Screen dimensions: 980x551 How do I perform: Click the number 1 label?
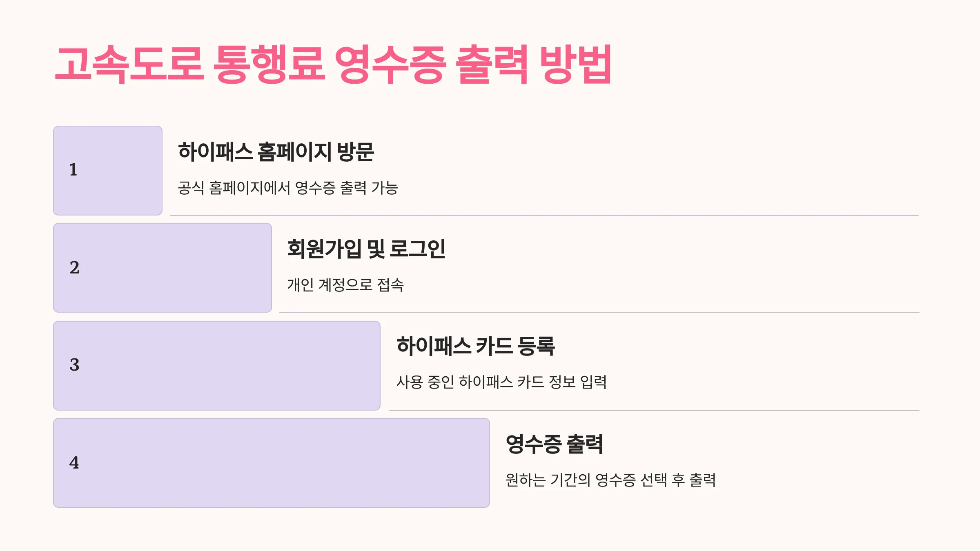[x=73, y=170]
